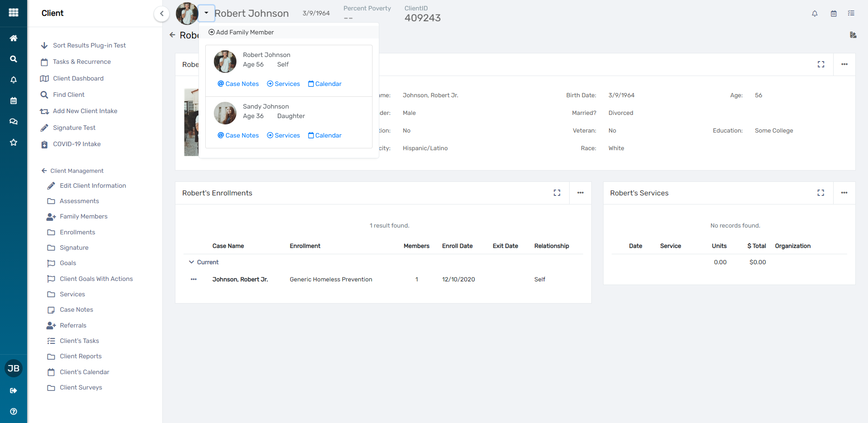
Task: Open the task checklist icon top right
Action: tap(852, 14)
